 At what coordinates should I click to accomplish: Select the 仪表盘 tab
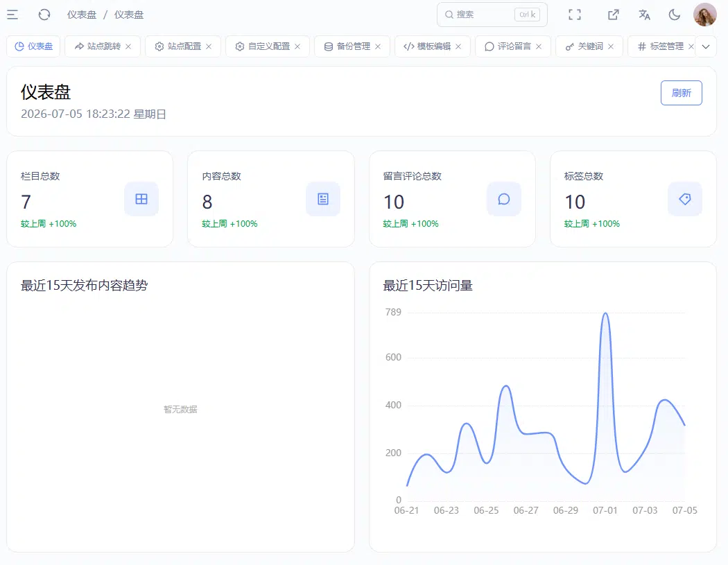click(x=33, y=46)
